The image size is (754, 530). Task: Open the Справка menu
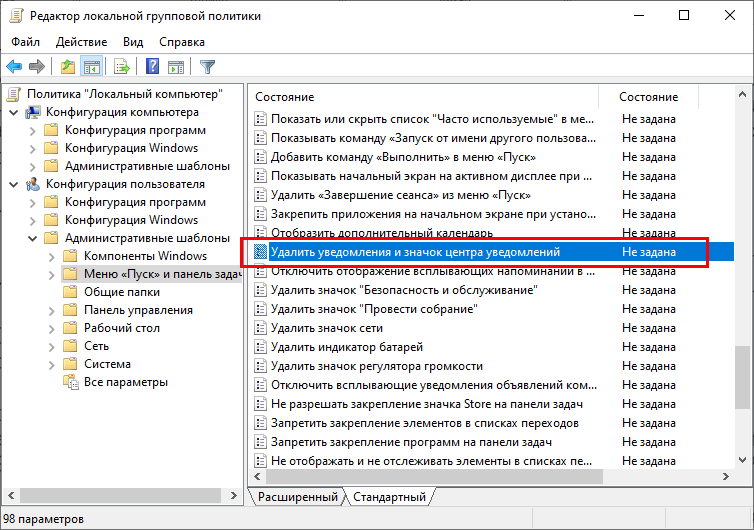click(x=182, y=42)
